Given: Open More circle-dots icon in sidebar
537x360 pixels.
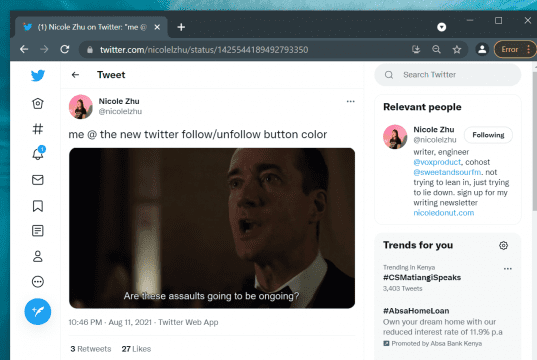Looking at the screenshot, I should click(x=38, y=282).
